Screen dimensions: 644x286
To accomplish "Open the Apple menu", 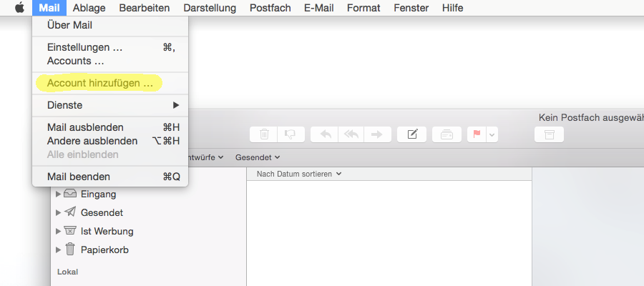I will [x=19, y=8].
